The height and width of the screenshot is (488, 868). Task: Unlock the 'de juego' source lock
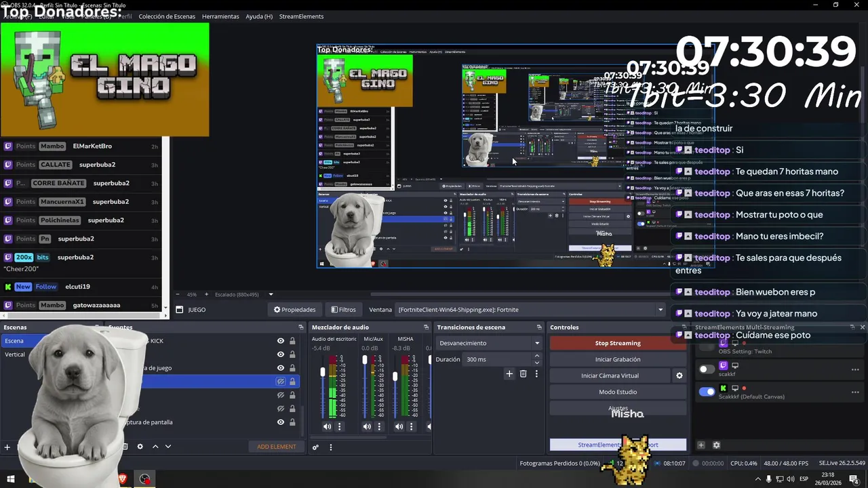pos(292,368)
